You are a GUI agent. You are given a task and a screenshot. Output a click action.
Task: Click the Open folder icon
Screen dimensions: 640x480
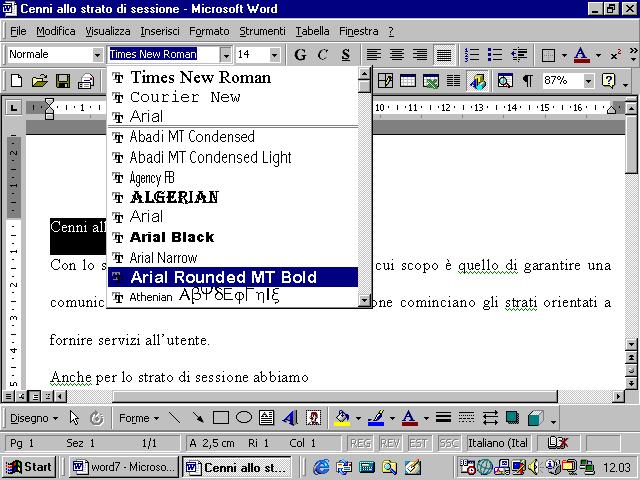point(40,80)
